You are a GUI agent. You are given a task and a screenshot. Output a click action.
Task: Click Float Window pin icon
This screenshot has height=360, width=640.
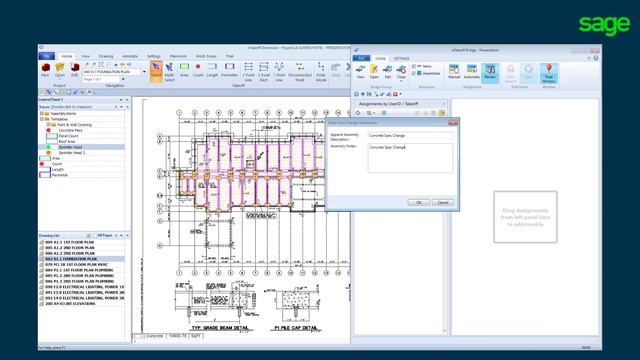click(x=549, y=73)
